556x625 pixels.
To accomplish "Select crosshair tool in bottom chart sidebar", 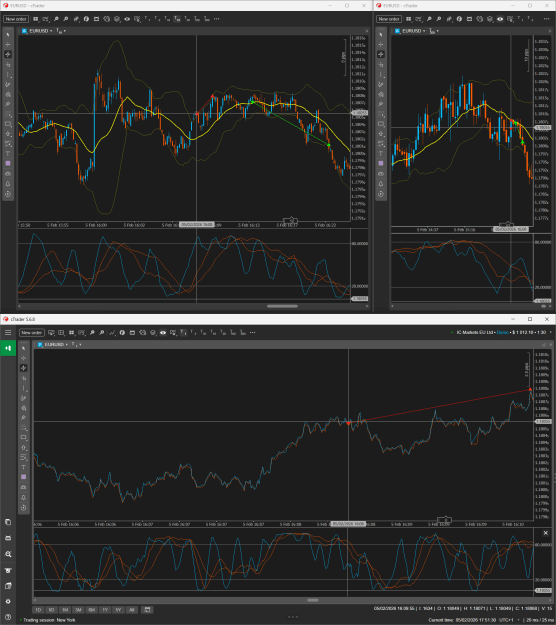I will [x=24, y=358].
